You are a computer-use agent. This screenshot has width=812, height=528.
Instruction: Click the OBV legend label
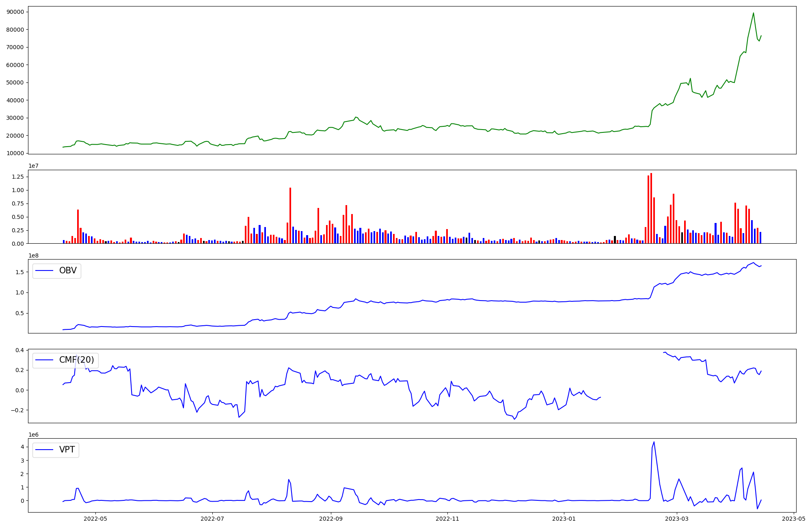tap(68, 270)
